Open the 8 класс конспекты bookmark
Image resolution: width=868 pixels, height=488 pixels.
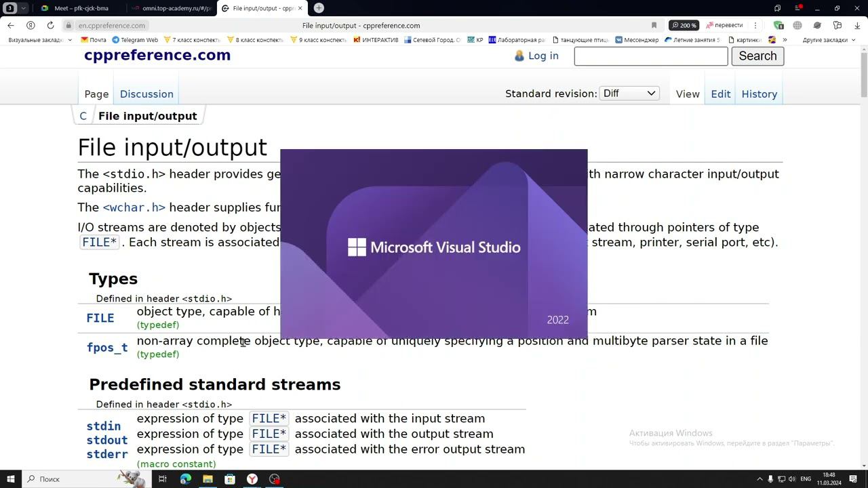pos(255,40)
